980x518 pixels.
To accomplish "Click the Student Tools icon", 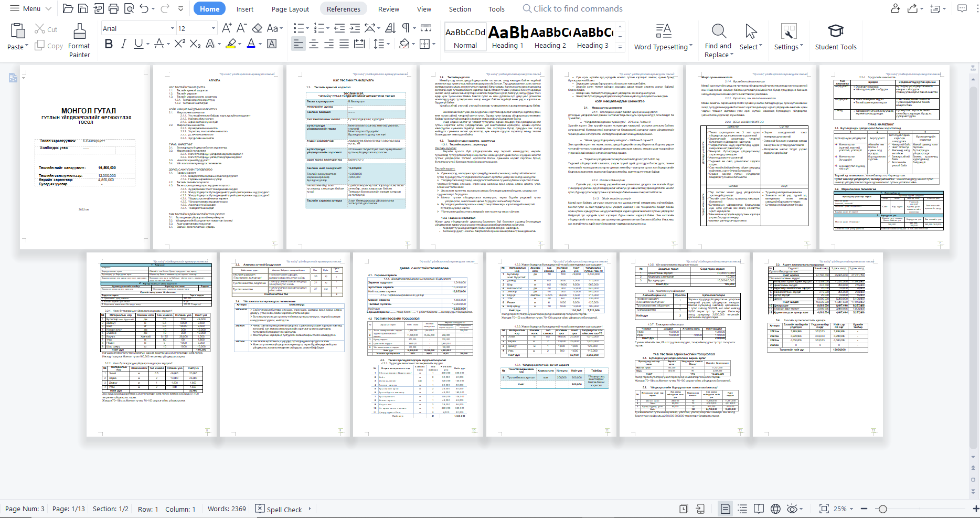I will click(835, 37).
